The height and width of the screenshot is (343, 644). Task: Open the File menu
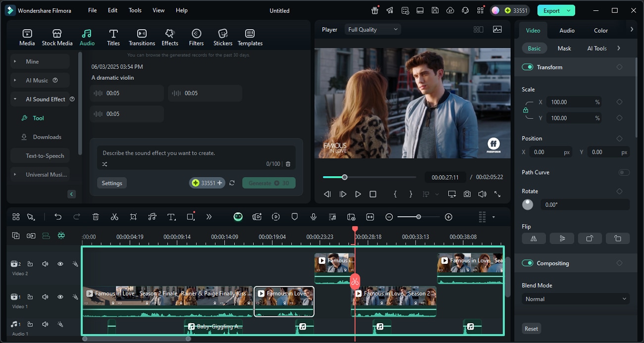point(93,10)
